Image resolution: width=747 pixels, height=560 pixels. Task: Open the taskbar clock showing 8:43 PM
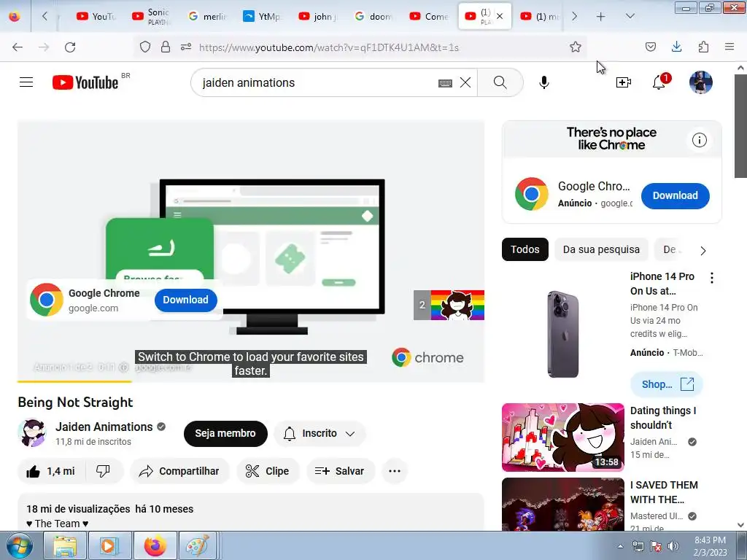[711, 546]
